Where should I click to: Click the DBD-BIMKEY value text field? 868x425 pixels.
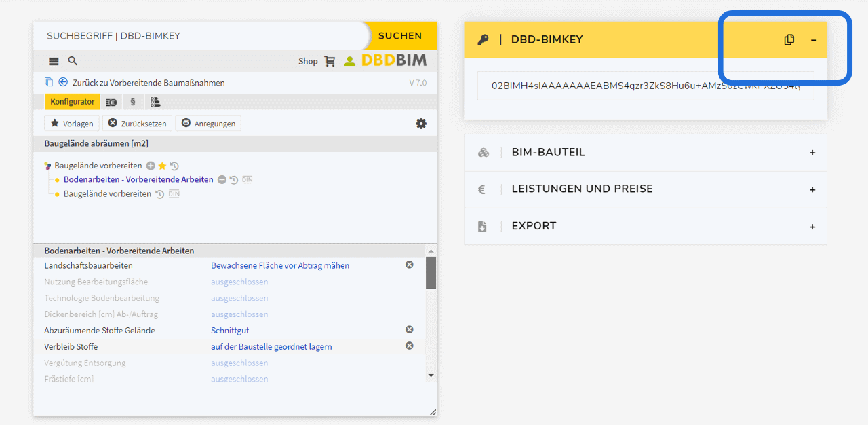646,86
